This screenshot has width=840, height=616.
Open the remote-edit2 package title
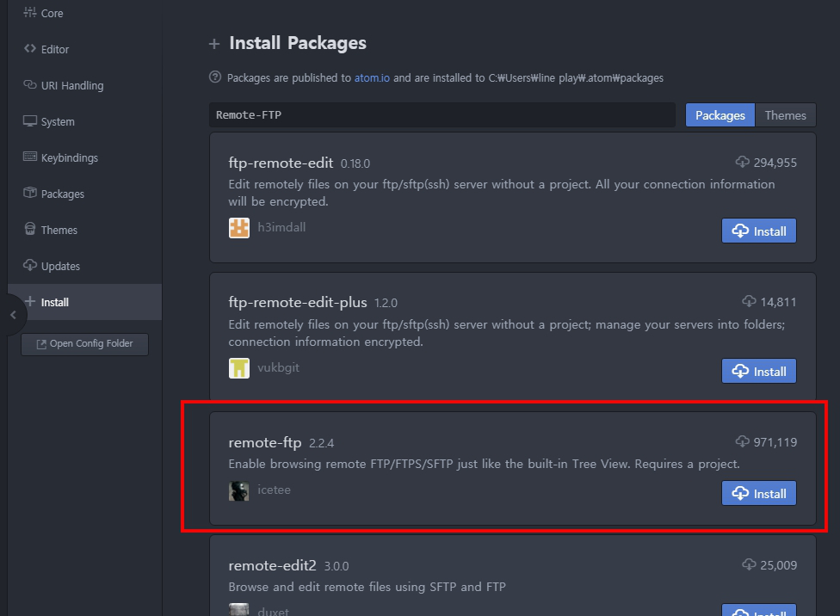(272, 565)
